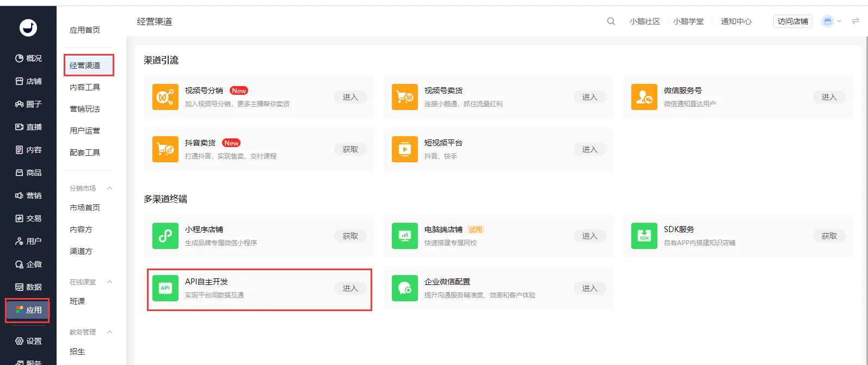Click 获取 button for 抖音卖货

click(x=350, y=149)
